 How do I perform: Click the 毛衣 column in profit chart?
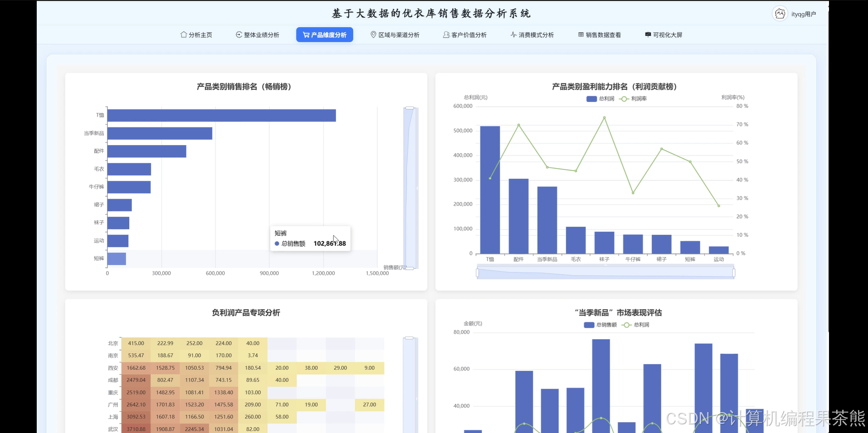click(576, 240)
